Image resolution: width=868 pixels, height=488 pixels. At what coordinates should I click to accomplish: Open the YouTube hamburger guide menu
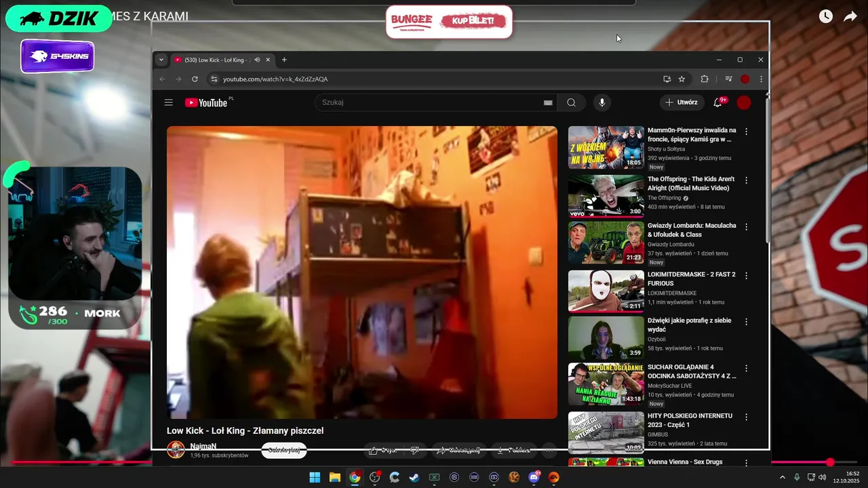pyautogui.click(x=168, y=102)
